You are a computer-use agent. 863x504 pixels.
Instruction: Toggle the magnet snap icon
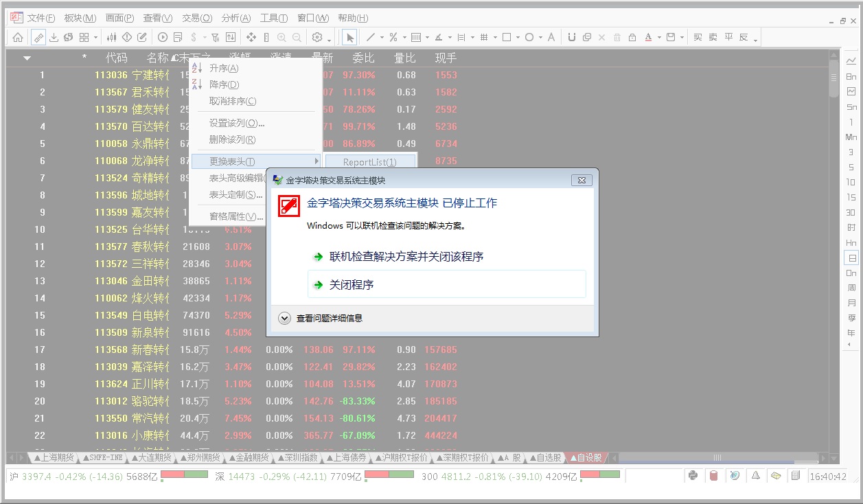coord(572,37)
